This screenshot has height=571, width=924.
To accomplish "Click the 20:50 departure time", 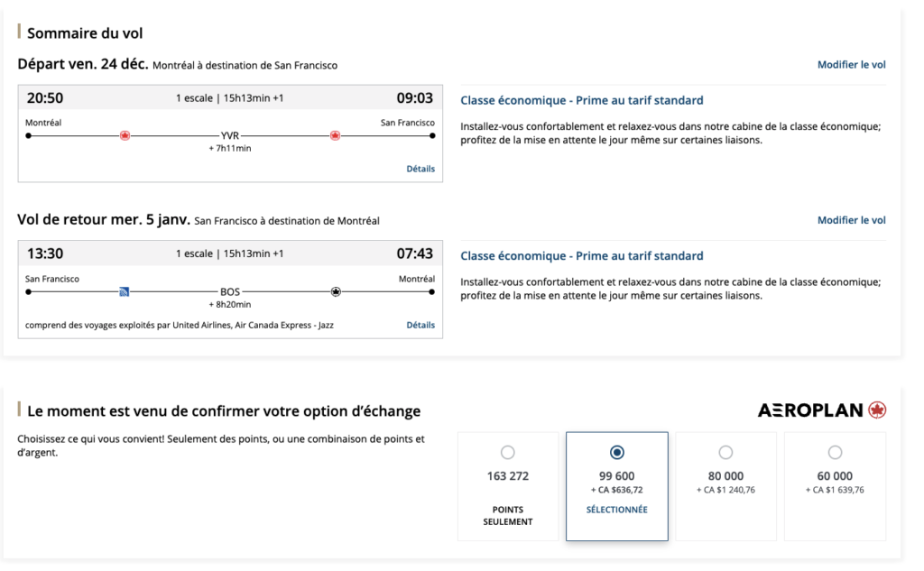I will tap(45, 98).
